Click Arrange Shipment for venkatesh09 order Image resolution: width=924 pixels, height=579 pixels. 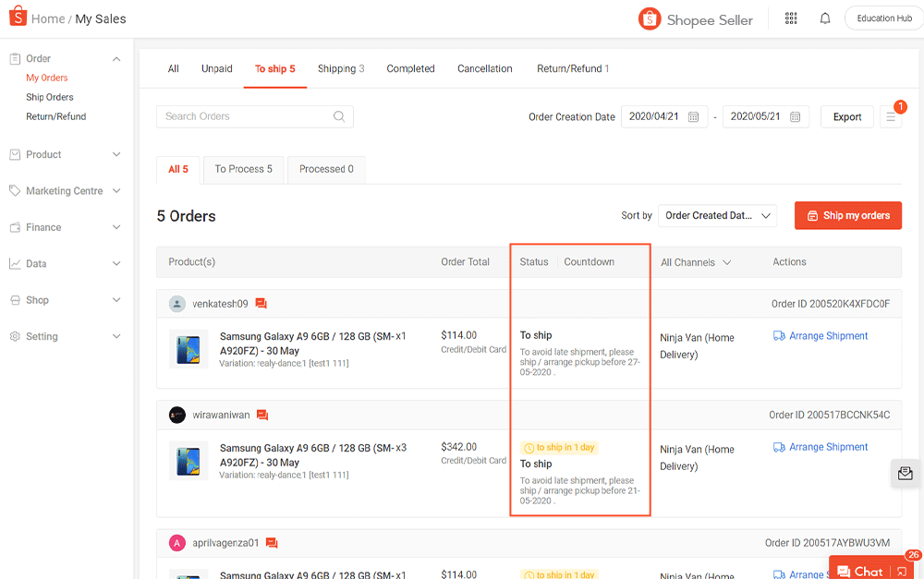tap(821, 336)
